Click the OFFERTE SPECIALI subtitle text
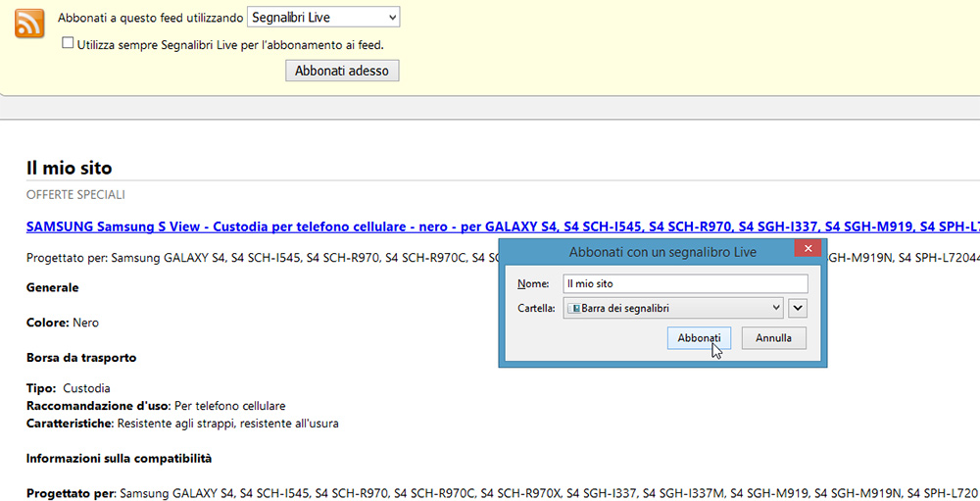This screenshot has height=501, width=980. point(75,194)
